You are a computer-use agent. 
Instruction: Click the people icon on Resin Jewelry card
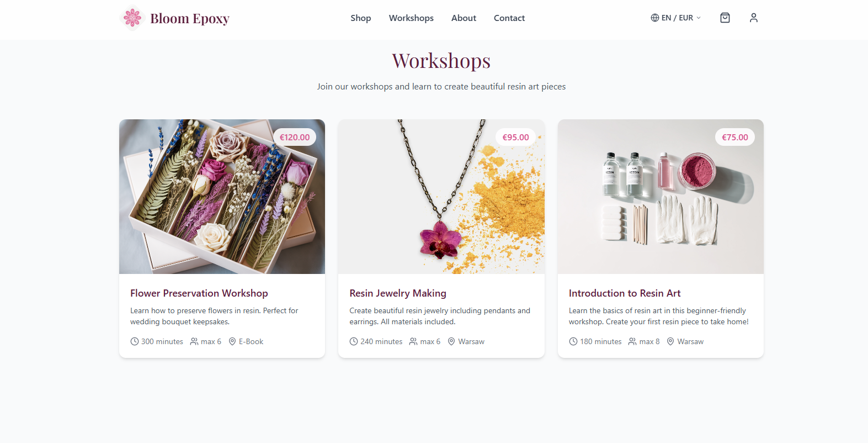(x=413, y=341)
